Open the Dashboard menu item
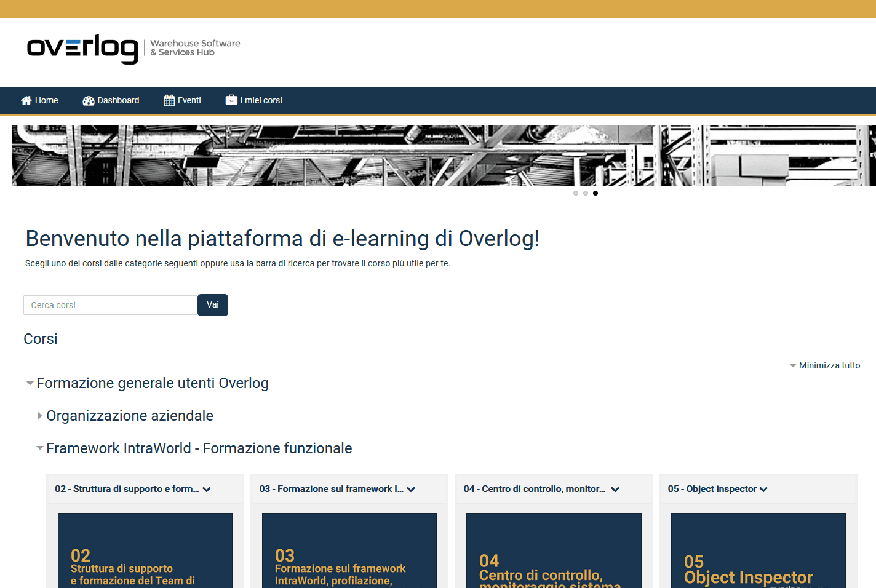Viewport: 876px width, 588px height. (111, 100)
